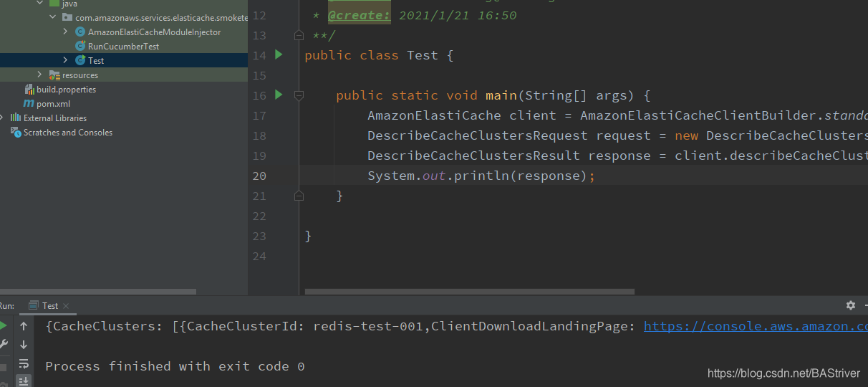
Task: Toggle scroll to end of console
Action: [x=24, y=381]
